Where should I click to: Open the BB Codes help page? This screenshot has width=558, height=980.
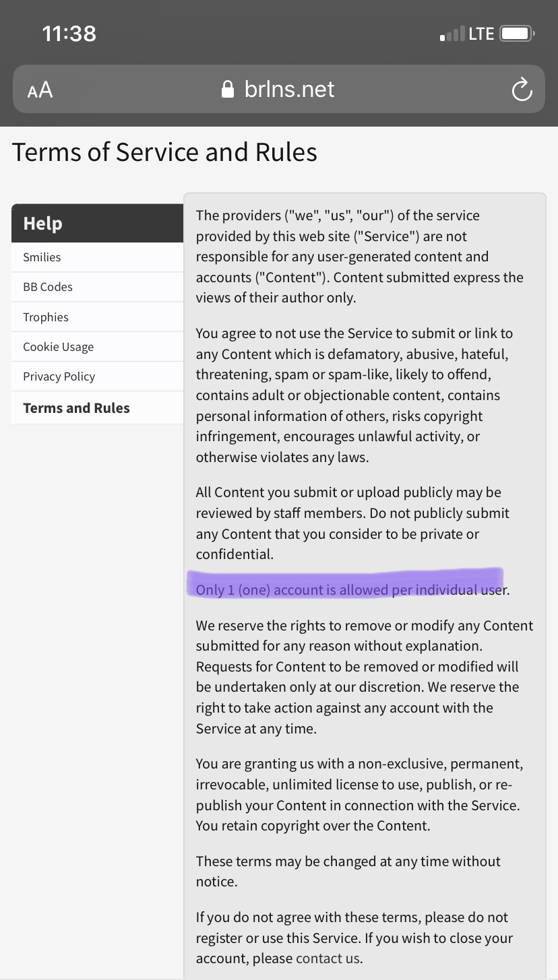[97, 287]
